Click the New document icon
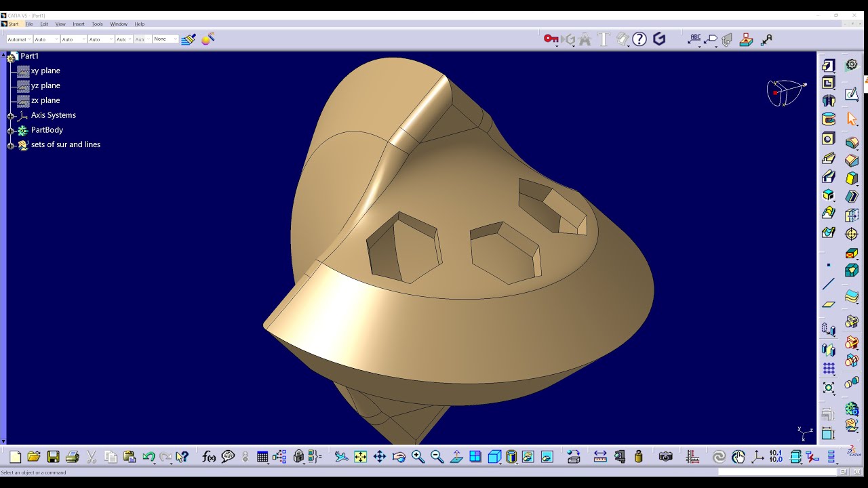868x488 pixels. point(15,457)
